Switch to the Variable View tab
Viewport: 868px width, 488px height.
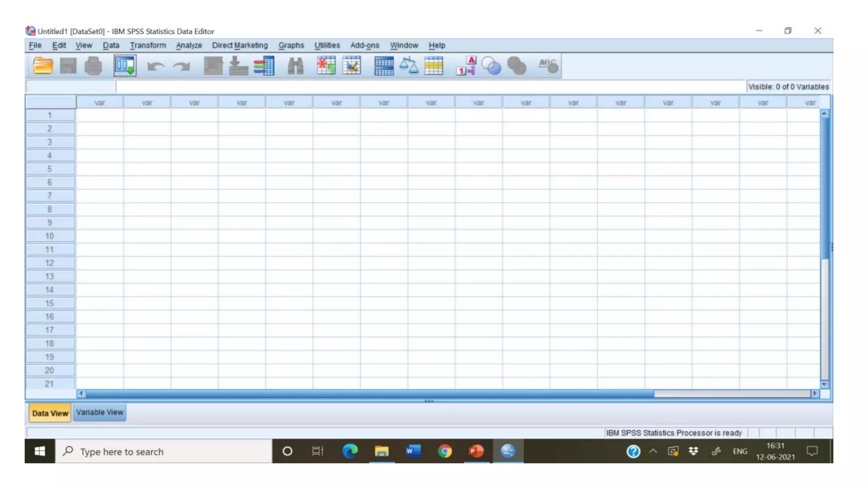pos(100,412)
